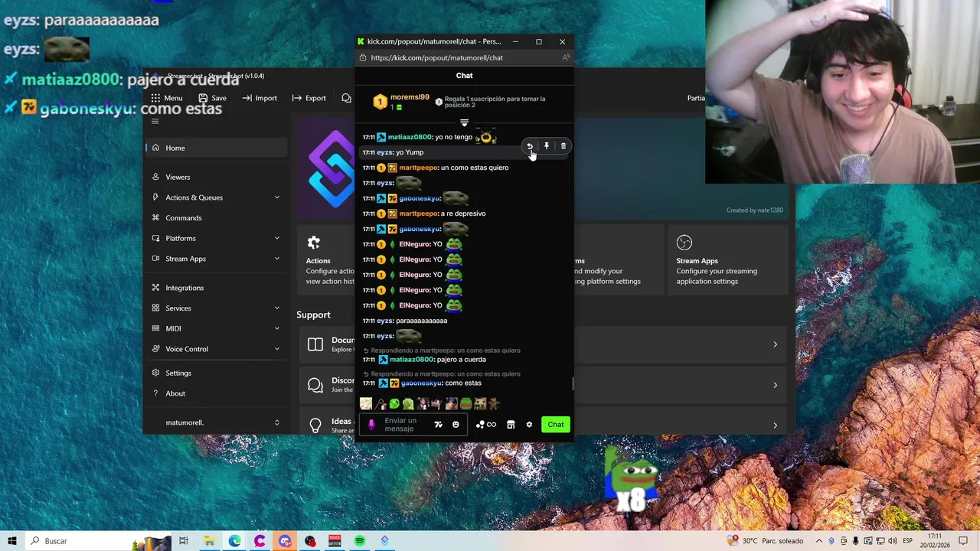Click the green Chat send button
Viewport: 980px width, 551px height.
(x=556, y=425)
